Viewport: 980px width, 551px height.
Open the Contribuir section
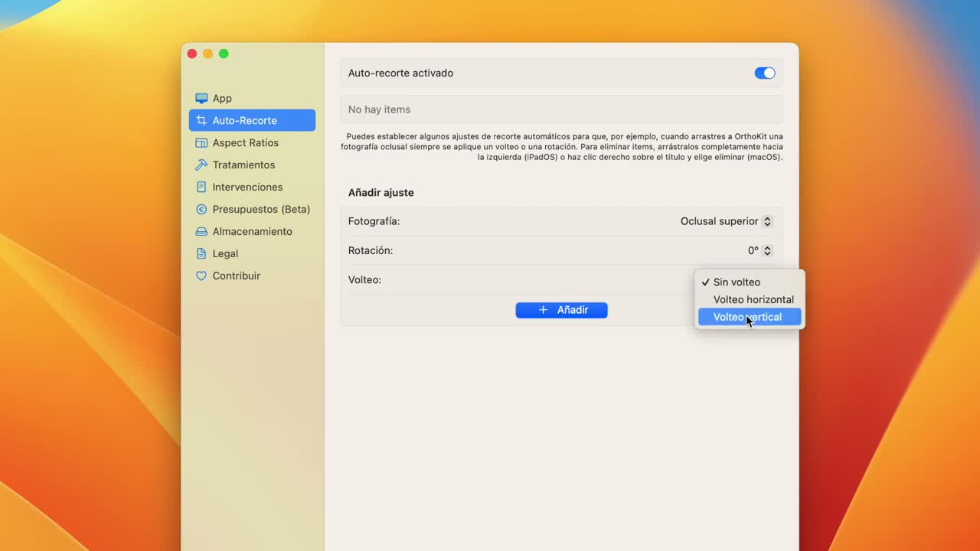click(252, 275)
